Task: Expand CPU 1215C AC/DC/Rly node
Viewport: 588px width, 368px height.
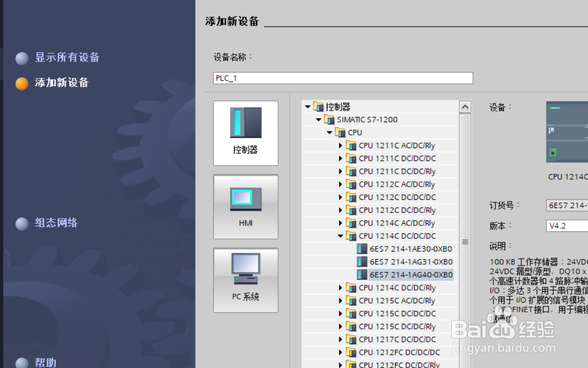Action: (x=340, y=300)
